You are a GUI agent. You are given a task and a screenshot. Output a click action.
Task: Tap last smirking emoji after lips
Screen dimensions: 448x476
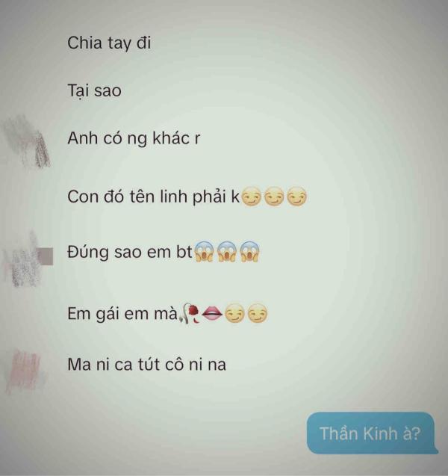[x=258, y=313]
